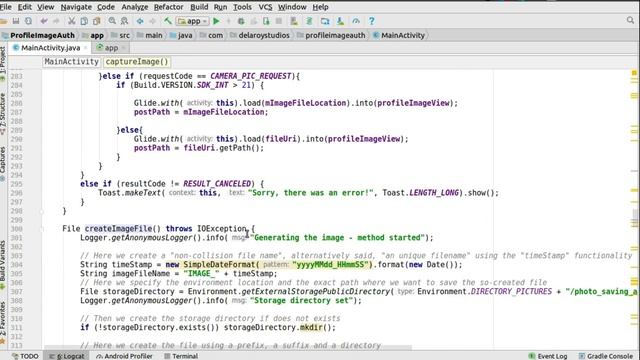Click the Paste clipboard icon
640x360 pixels.
click(x=96, y=21)
